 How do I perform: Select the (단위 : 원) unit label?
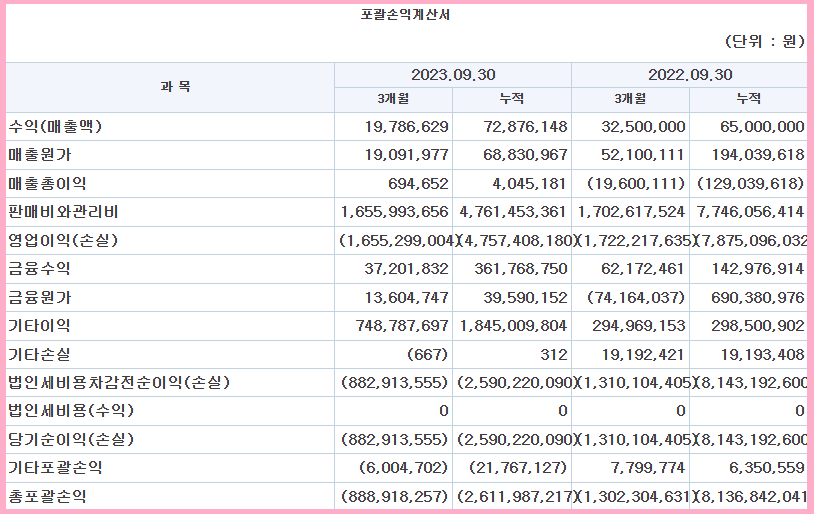765,41
